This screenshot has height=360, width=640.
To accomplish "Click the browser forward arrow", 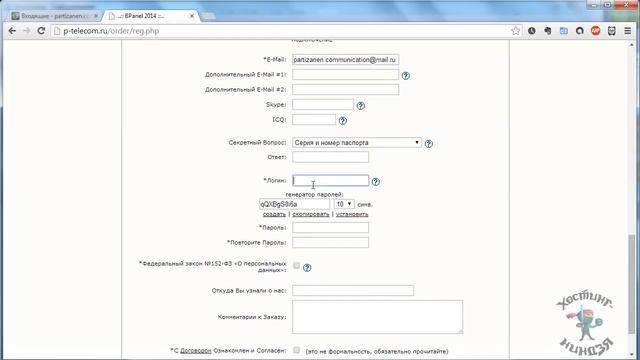I will 27,31.
